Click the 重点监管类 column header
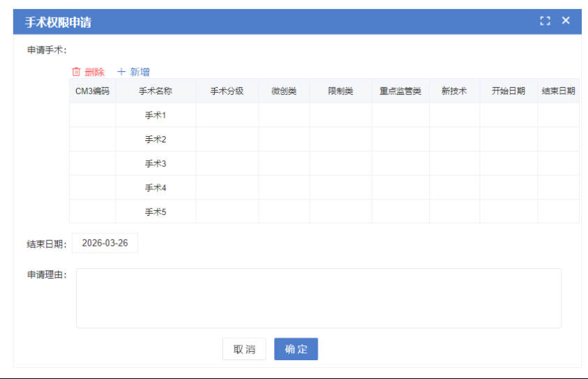The image size is (588, 379). click(400, 91)
